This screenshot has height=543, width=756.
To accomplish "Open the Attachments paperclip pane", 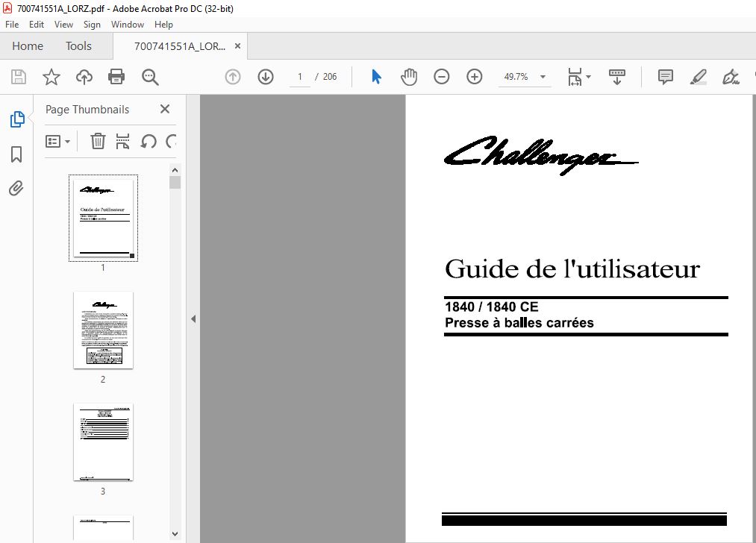I will pyautogui.click(x=16, y=188).
